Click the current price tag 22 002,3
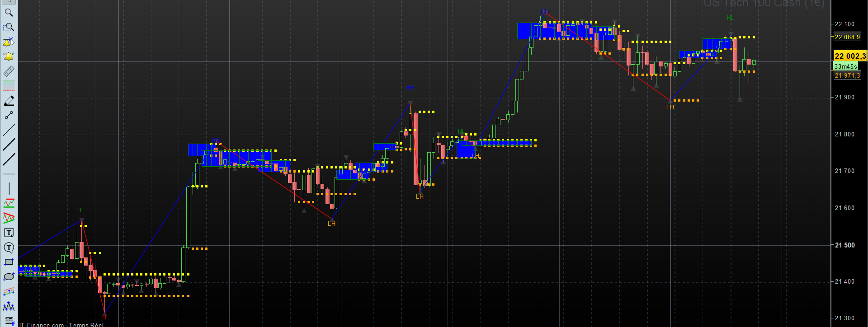The width and height of the screenshot is (868, 327). coord(850,56)
